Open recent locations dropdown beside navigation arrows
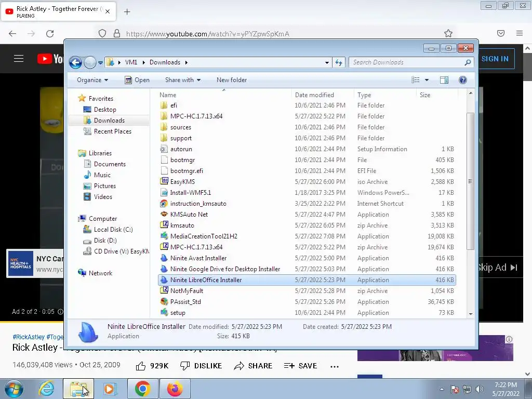 (x=100, y=63)
